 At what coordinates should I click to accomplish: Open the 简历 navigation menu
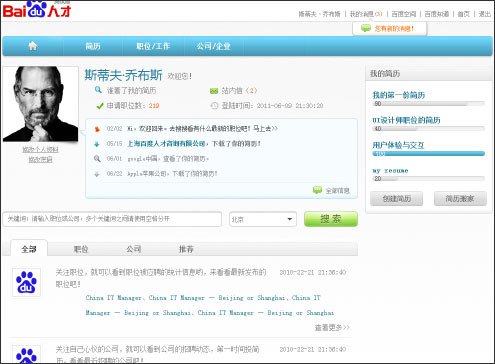click(93, 46)
